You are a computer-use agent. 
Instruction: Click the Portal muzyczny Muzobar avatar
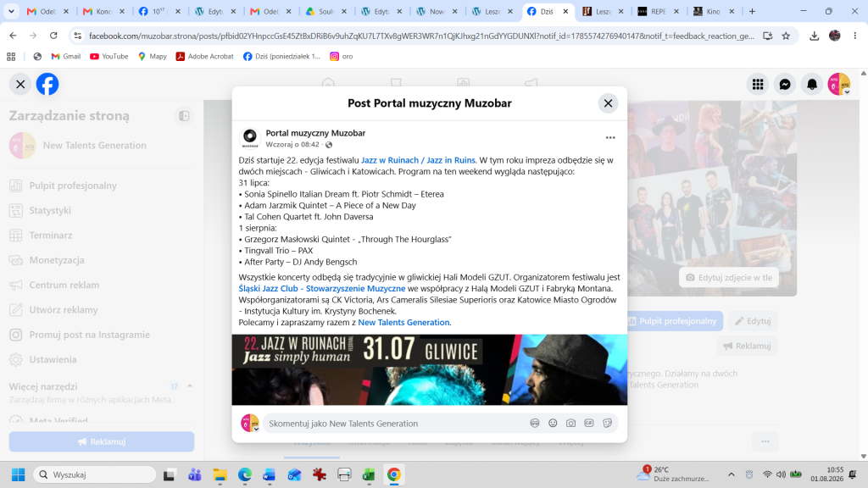[x=250, y=138]
